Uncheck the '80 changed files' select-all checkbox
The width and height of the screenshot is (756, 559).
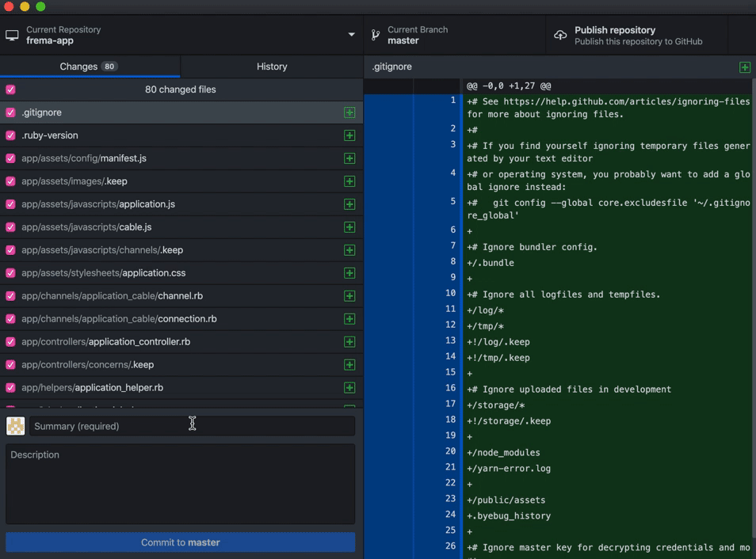[10, 89]
